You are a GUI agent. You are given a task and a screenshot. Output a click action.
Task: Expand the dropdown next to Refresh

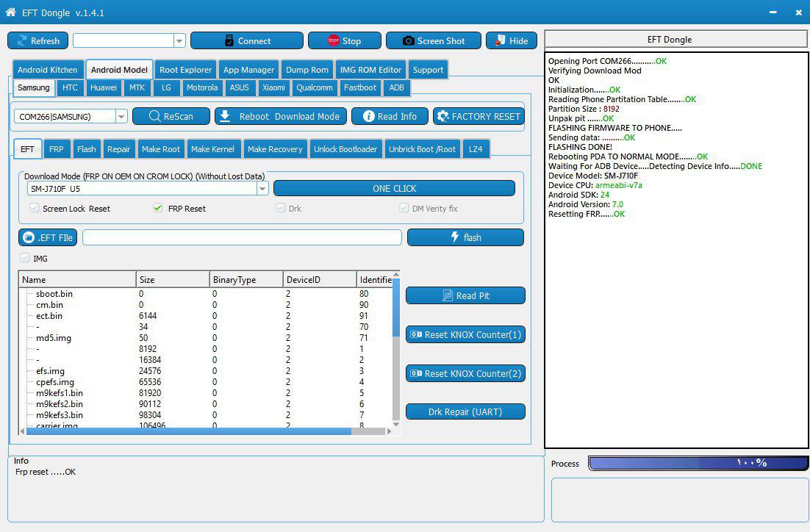point(179,41)
